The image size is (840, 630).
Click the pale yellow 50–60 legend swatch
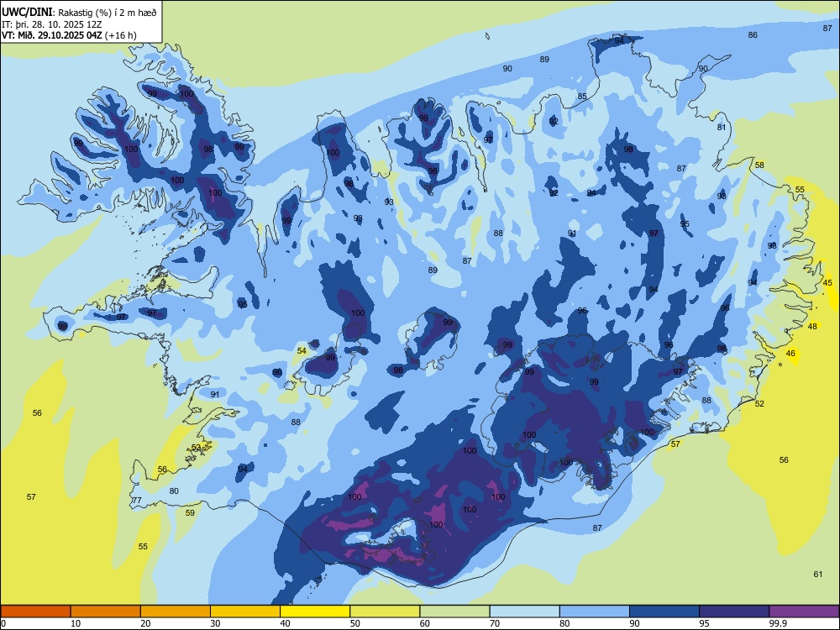(x=385, y=612)
